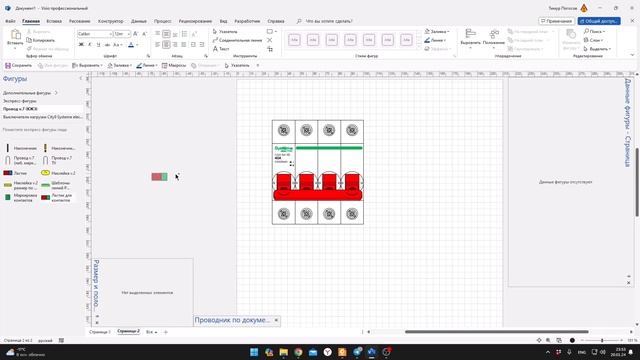Select the first black Наконечник shape
This screenshot has height=360, width=640.
point(7,148)
